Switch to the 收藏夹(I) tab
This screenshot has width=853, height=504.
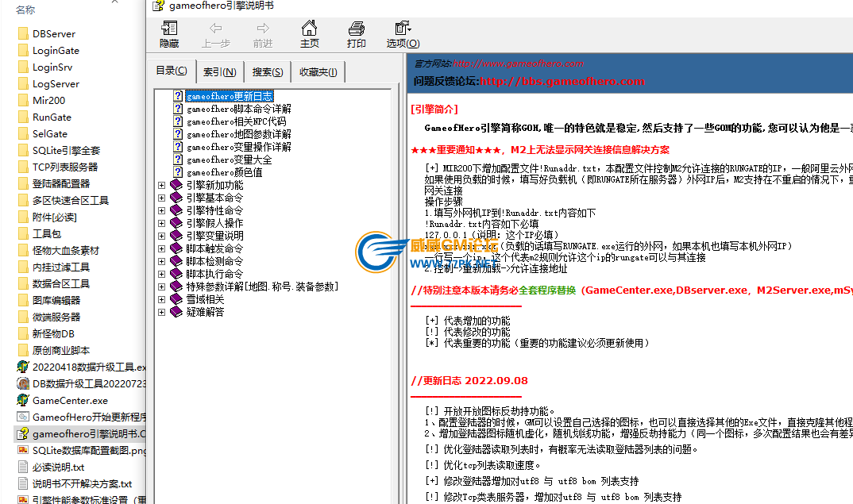click(x=318, y=71)
